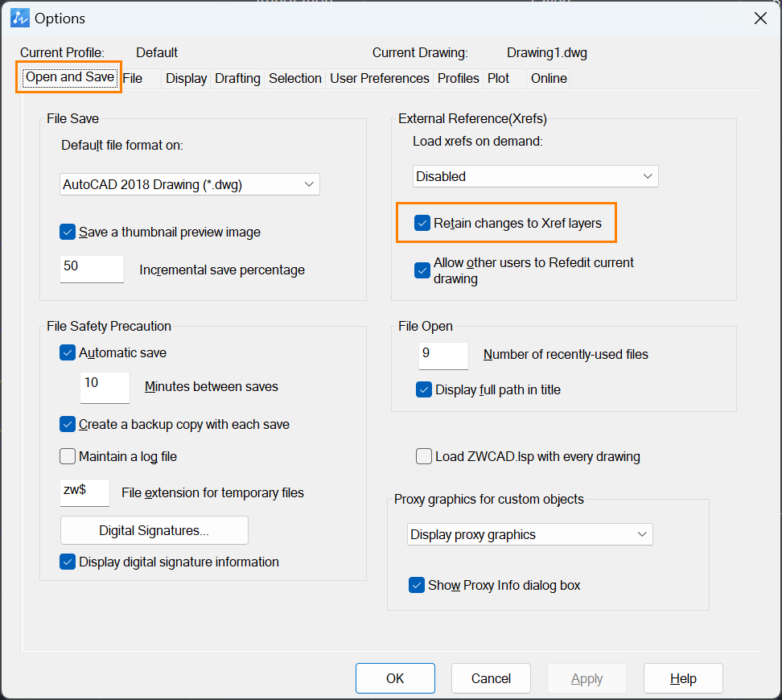Go to the Online tab
This screenshot has height=700, width=782.
[x=549, y=78]
